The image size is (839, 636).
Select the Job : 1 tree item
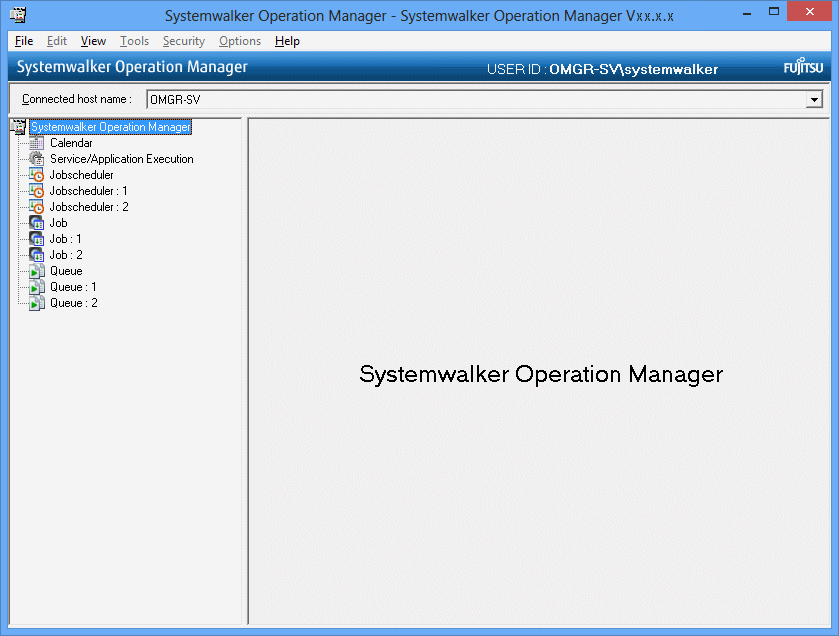tap(65, 239)
